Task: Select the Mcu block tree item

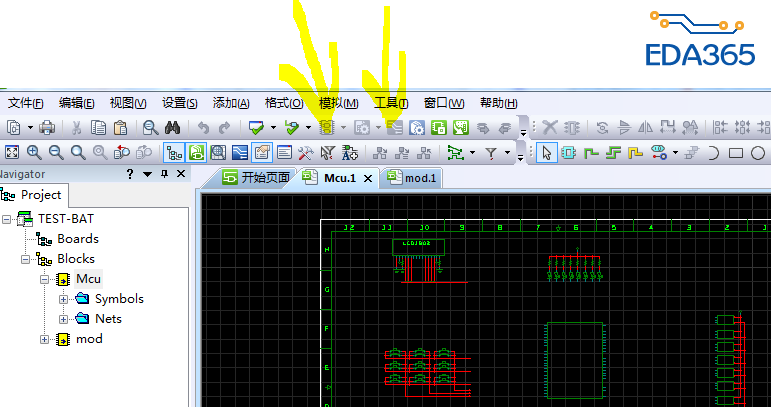Action: [x=89, y=279]
